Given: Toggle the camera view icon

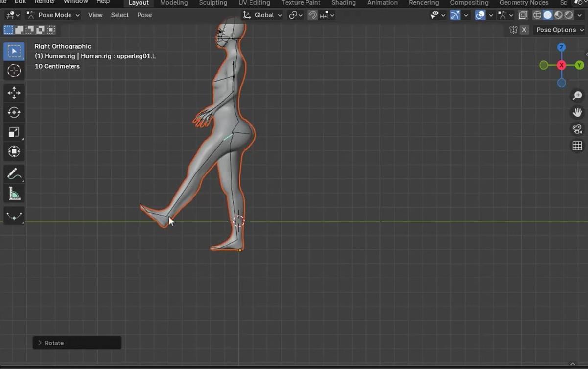Looking at the screenshot, I should tap(577, 129).
